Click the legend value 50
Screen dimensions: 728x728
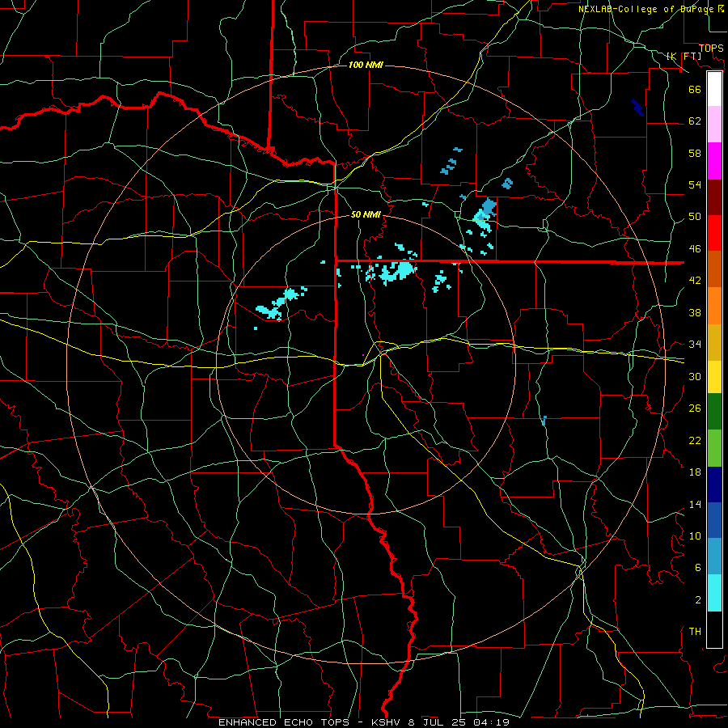(x=695, y=216)
